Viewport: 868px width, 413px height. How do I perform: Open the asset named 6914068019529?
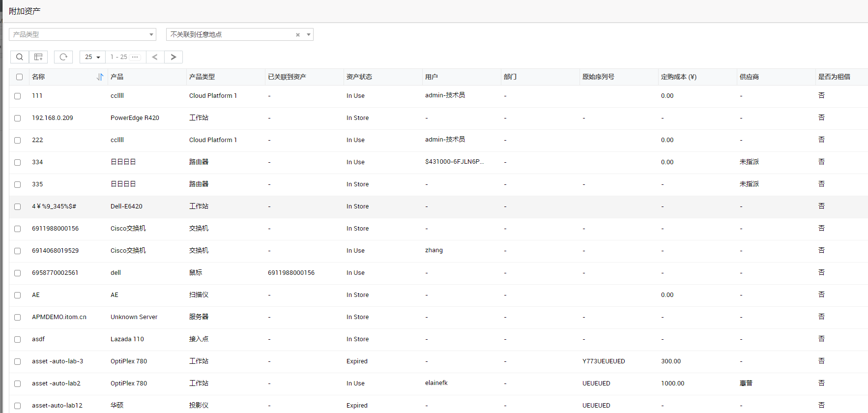(x=55, y=251)
